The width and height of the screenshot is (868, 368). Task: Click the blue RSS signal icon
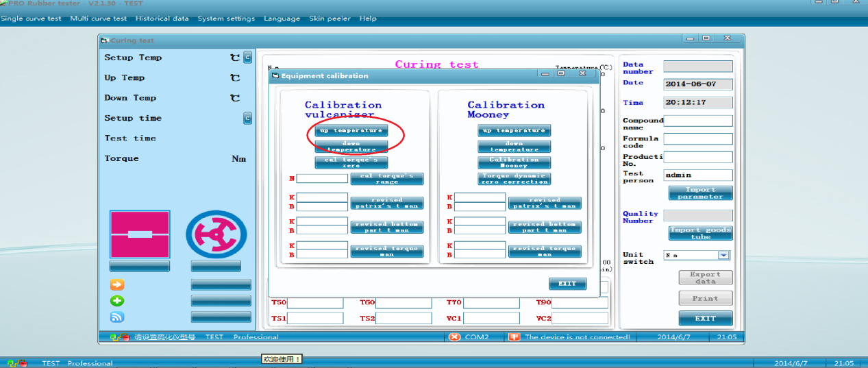click(117, 317)
